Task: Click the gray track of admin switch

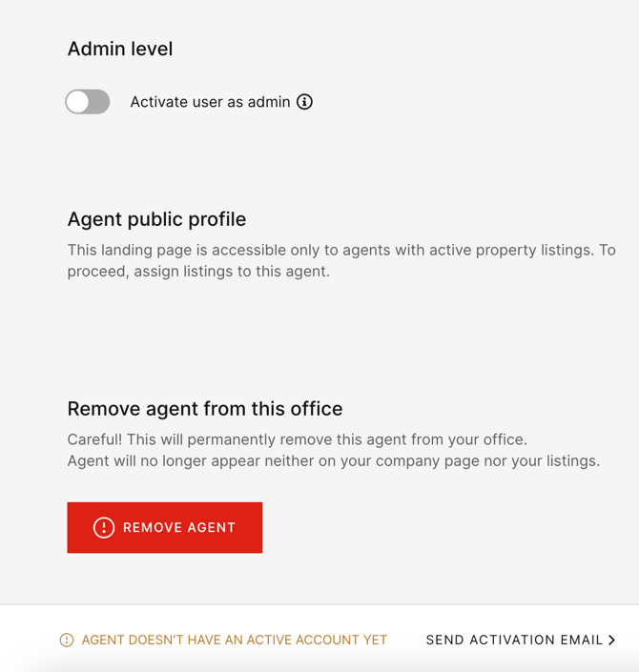Action: pyautogui.click(x=99, y=102)
